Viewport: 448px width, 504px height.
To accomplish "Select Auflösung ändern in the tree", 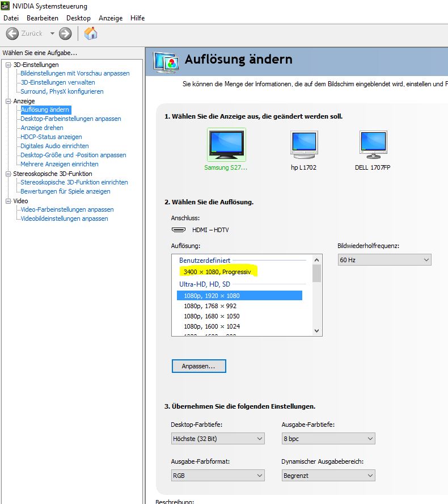I will pos(45,110).
